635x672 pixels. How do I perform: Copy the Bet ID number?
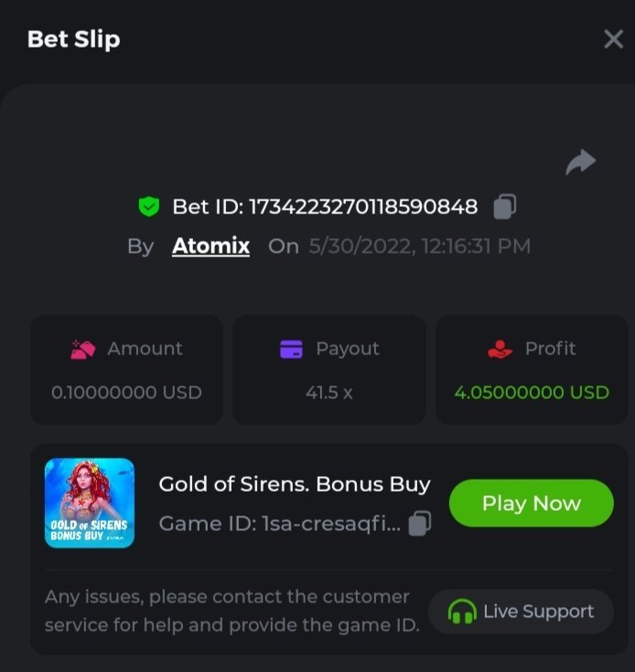pyautogui.click(x=504, y=207)
